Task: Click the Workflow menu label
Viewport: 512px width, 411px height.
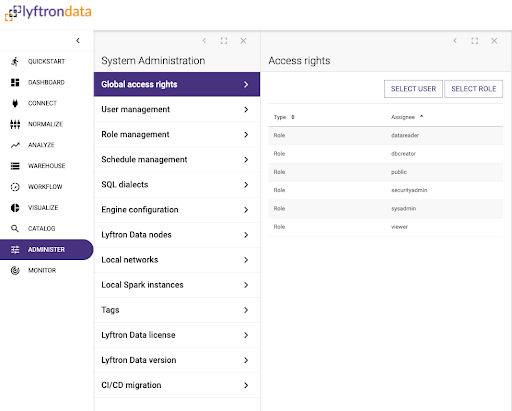Action: click(x=45, y=187)
